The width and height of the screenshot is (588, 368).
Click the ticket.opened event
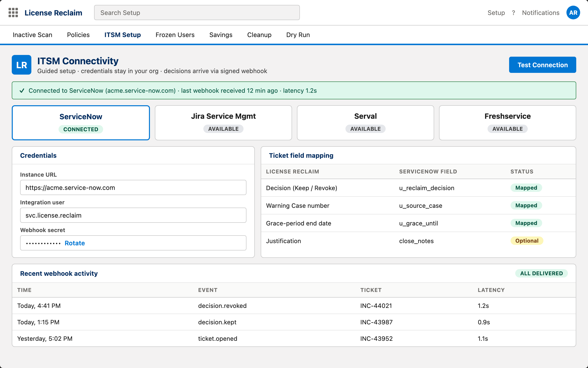point(218,339)
